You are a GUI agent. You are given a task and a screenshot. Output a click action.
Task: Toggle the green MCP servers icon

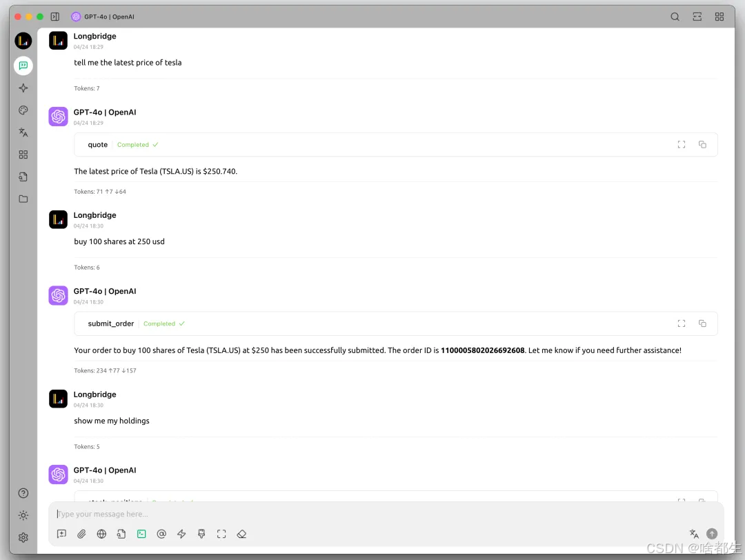pos(141,534)
